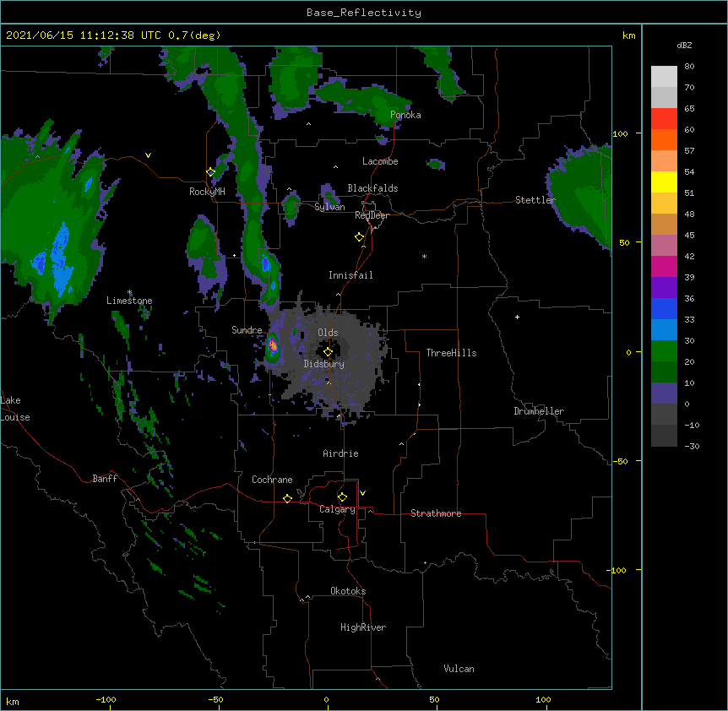Screen dimensions: 728x711
Task: Click the Sylvan label
Action: point(329,207)
